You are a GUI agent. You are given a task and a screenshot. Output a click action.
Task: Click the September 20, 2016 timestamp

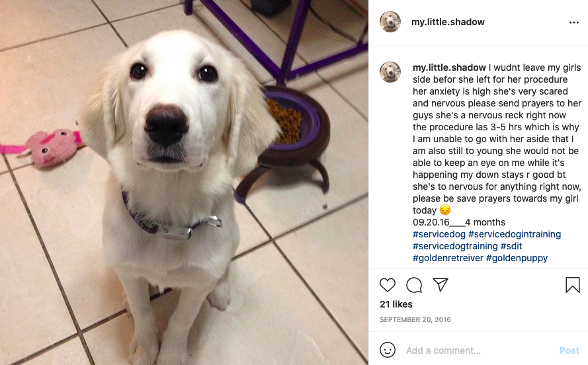[415, 319]
